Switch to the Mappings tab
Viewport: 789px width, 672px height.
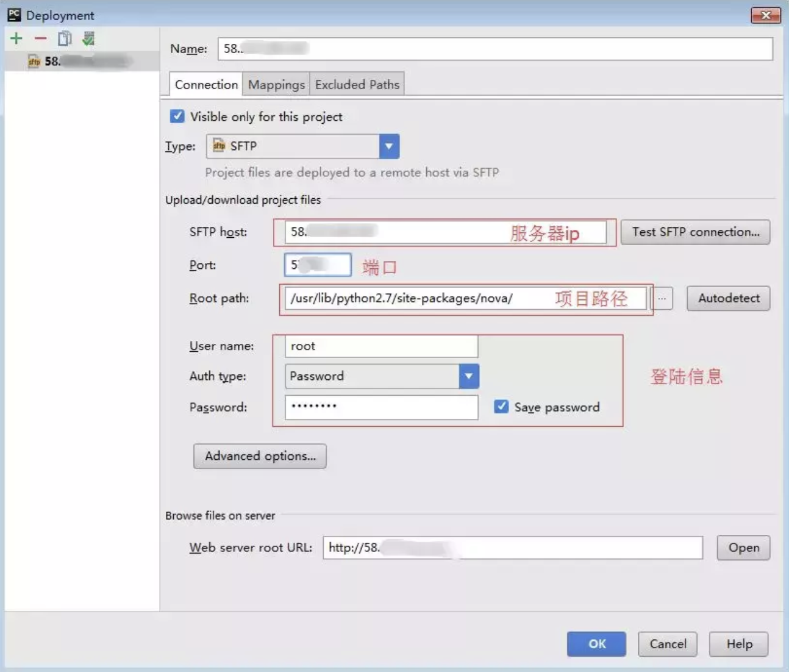[276, 85]
